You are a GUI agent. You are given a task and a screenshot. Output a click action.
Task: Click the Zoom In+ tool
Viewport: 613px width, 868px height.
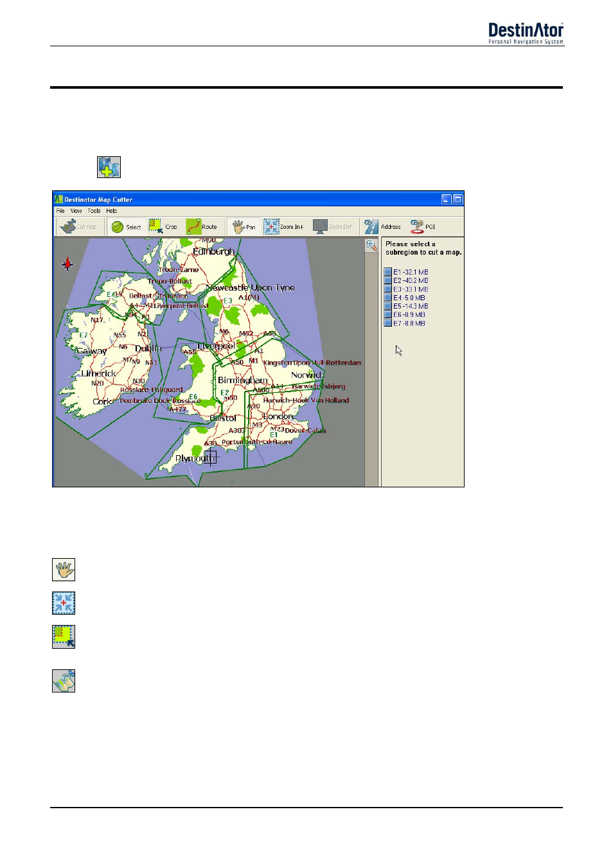(283, 227)
